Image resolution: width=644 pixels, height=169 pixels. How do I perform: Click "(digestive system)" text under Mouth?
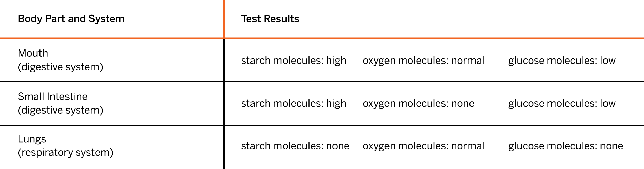tap(60, 67)
